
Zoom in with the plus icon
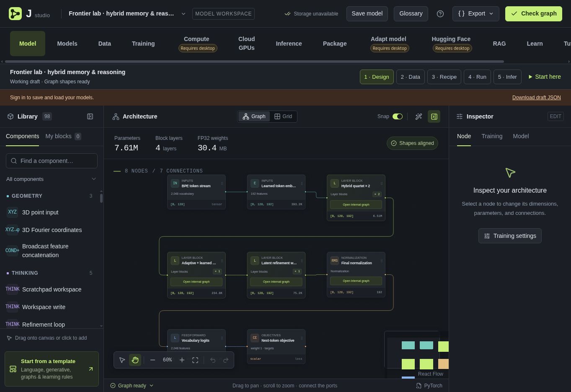[x=182, y=360]
